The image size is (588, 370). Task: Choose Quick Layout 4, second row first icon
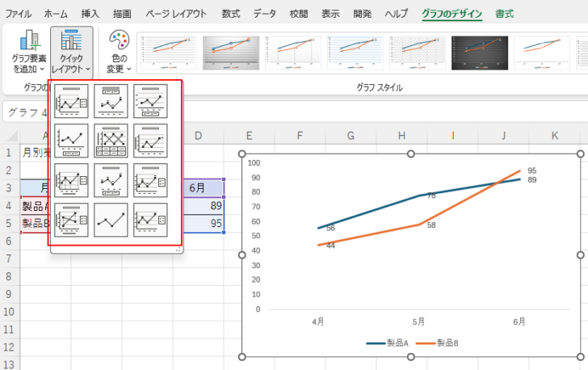pos(71,141)
